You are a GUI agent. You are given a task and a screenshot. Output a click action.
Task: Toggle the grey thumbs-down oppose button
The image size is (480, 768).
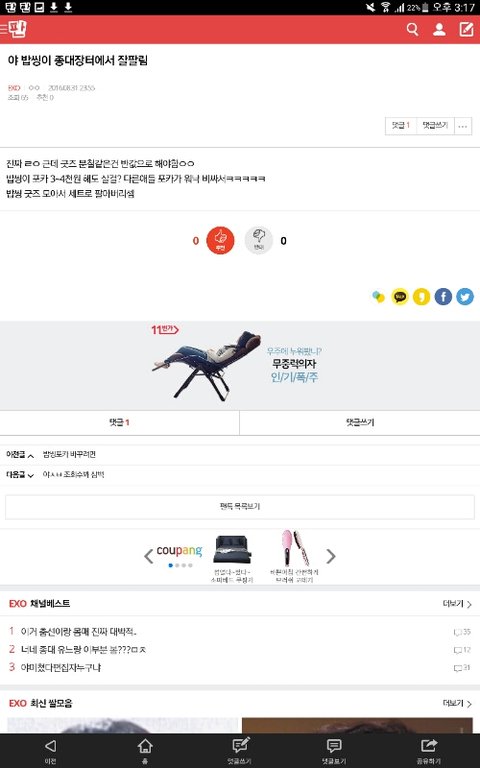coord(259,240)
